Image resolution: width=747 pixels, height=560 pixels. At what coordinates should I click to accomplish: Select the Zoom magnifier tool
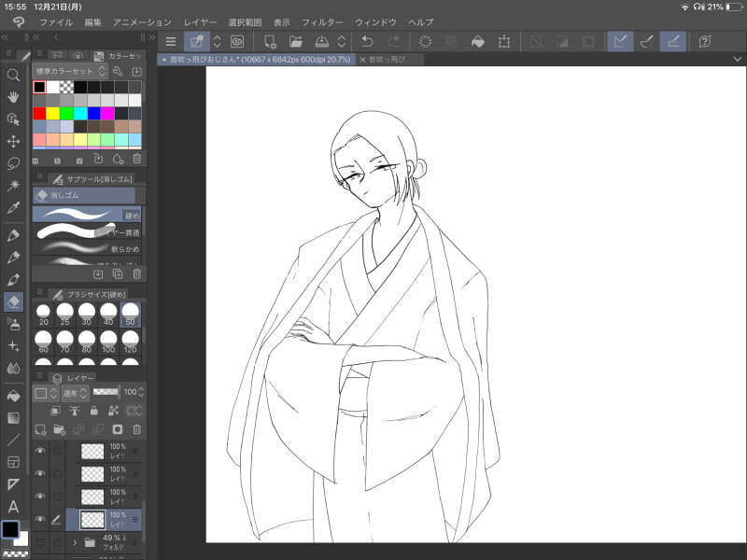13,75
